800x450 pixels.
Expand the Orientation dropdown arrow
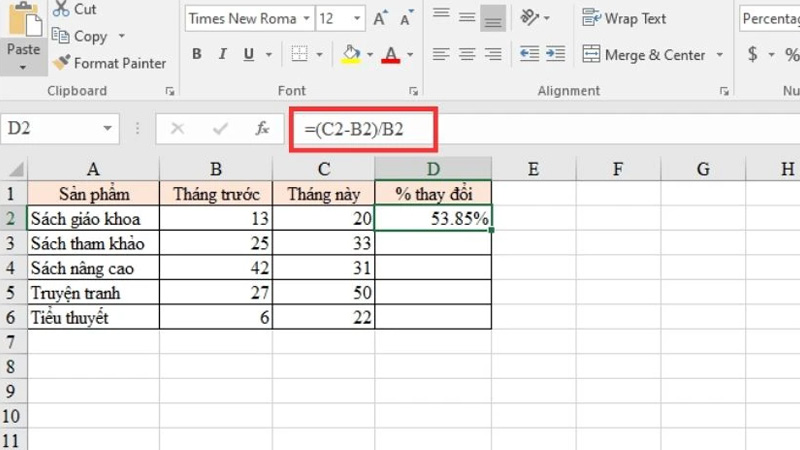[x=547, y=18]
